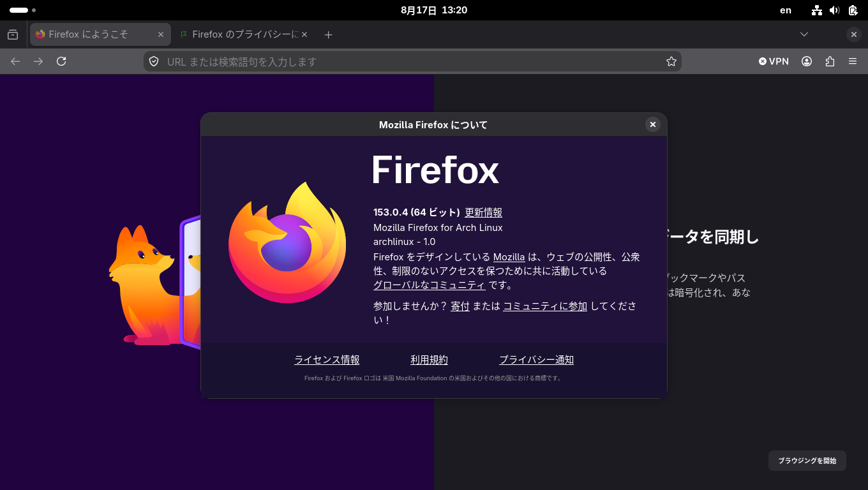
Task: Go forward using the forward arrow
Action: [38, 61]
